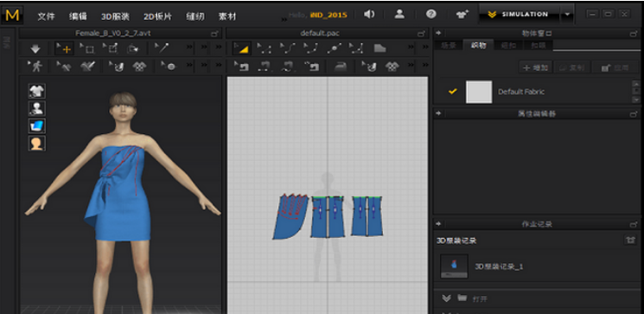Undock the default.pac 2D window
Image resolution: width=644 pixels, height=314 pixels.
point(421,34)
